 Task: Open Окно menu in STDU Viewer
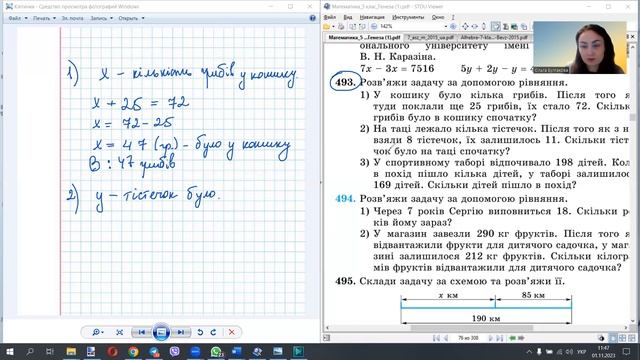pos(438,17)
